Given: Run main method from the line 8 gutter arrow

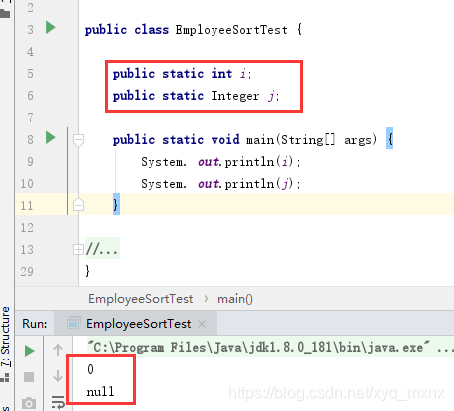Looking at the screenshot, I should click(50, 137).
